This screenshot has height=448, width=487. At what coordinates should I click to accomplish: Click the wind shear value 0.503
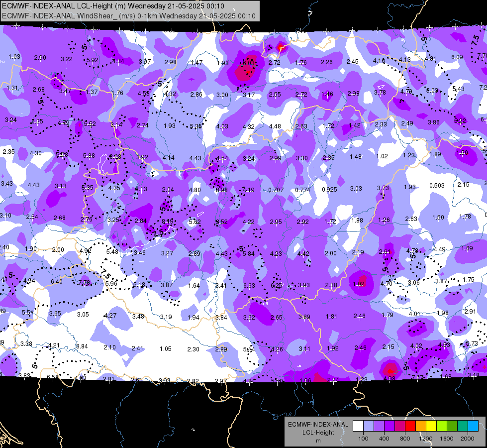click(x=437, y=185)
